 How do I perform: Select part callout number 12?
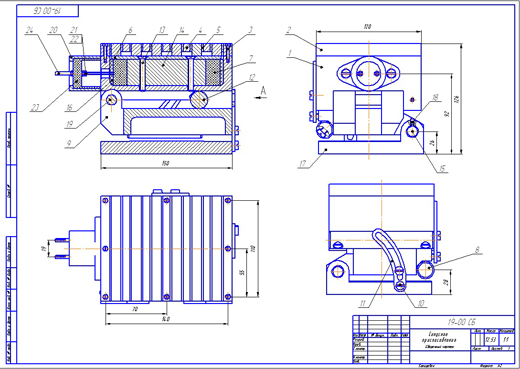point(252,78)
